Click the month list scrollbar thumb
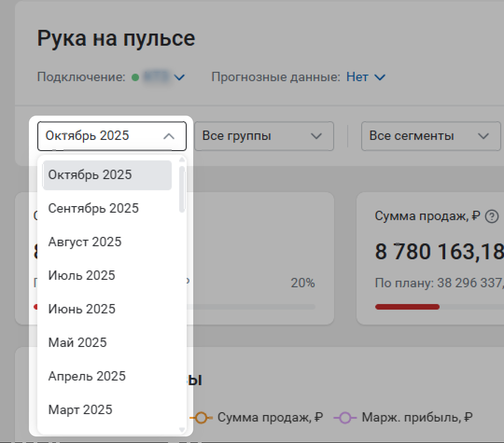The height and width of the screenshot is (443, 504). (x=182, y=189)
